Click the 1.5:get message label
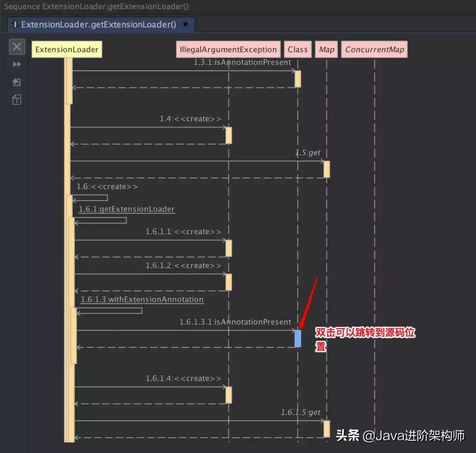The height and width of the screenshot is (453, 476). (308, 153)
